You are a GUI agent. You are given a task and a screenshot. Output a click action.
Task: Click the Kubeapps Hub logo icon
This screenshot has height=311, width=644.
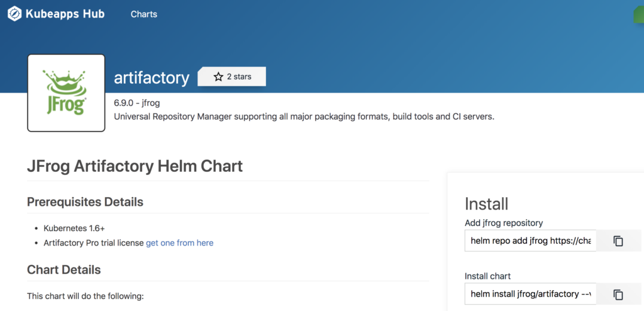coord(15,14)
